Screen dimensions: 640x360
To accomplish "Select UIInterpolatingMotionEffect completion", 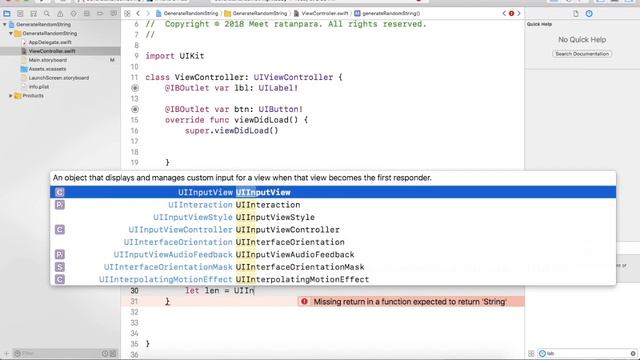I will coord(333,280).
